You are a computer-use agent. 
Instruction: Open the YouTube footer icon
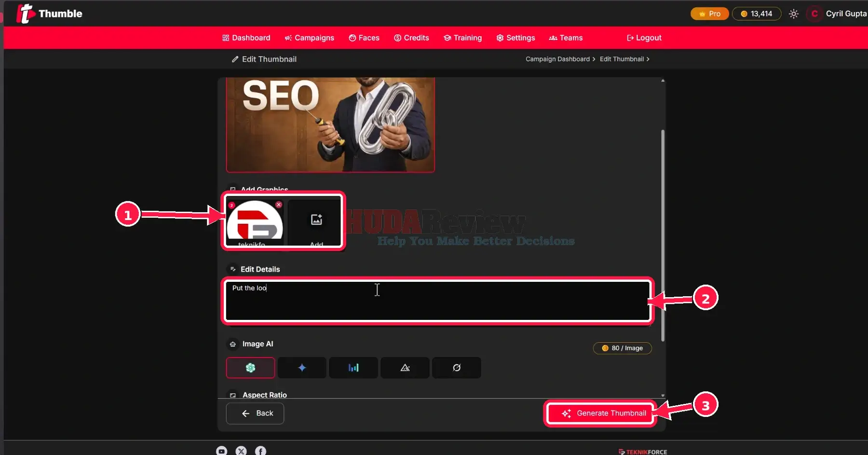coord(221,451)
